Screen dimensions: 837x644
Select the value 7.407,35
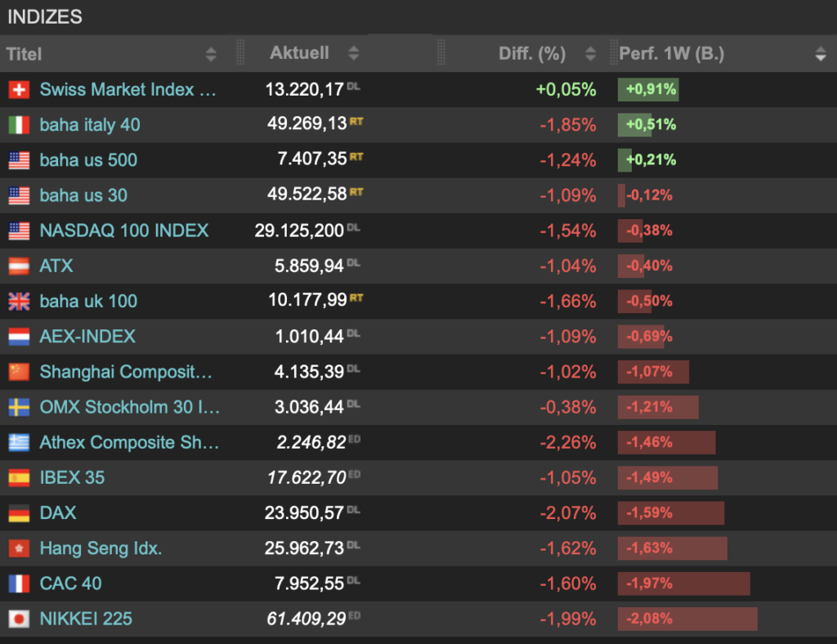tap(312, 159)
